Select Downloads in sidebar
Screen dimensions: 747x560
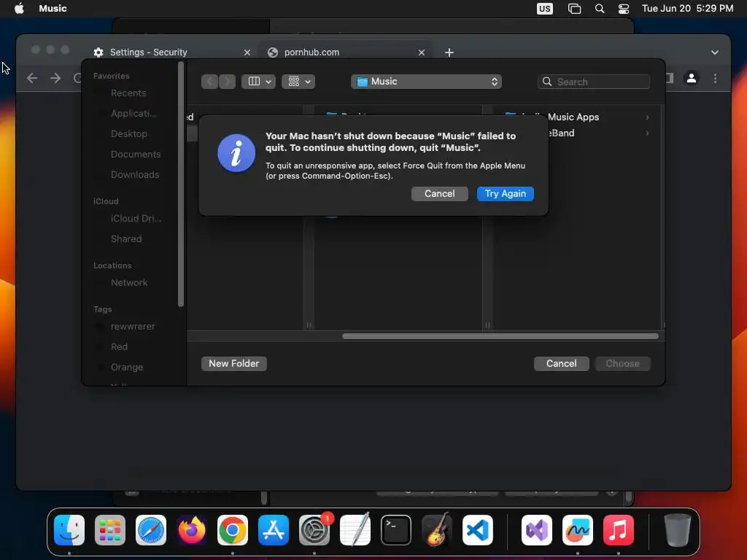point(135,175)
